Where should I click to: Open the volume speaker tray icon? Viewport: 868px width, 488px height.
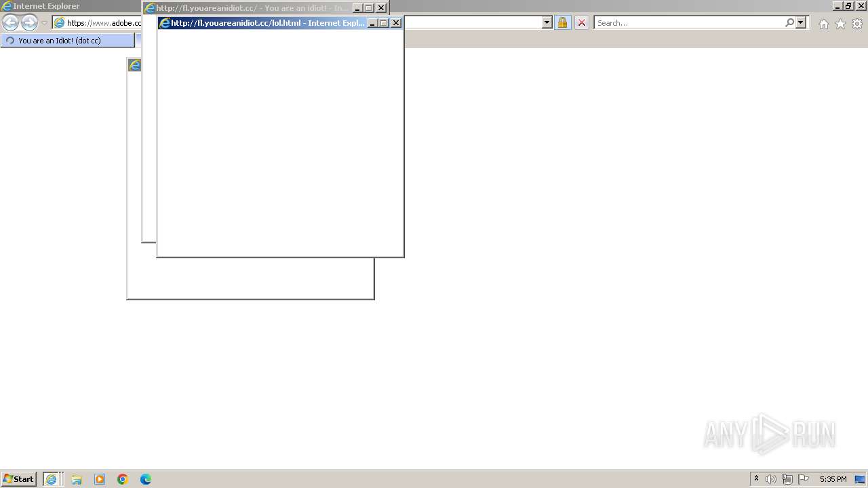point(771,479)
